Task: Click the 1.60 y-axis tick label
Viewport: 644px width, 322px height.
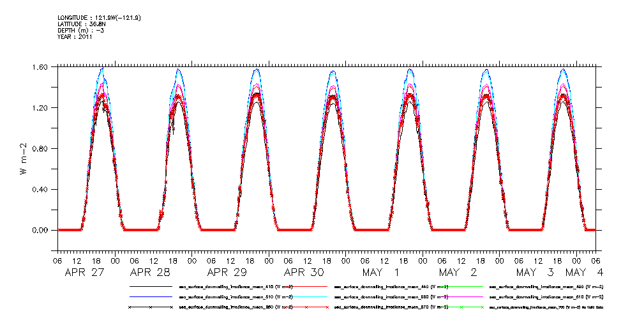Action: coord(41,67)
